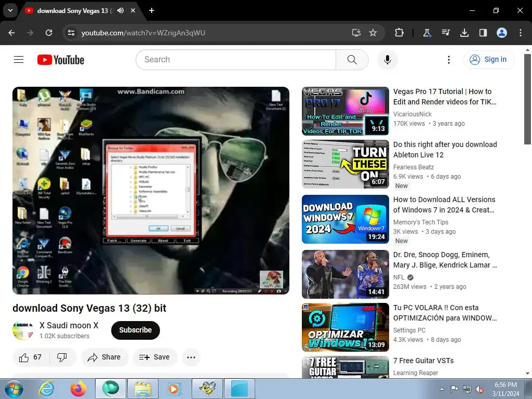The image size is (532, 399).
Task: Open YouTube settings three-dot menu
Action: [x=449, y=60]
